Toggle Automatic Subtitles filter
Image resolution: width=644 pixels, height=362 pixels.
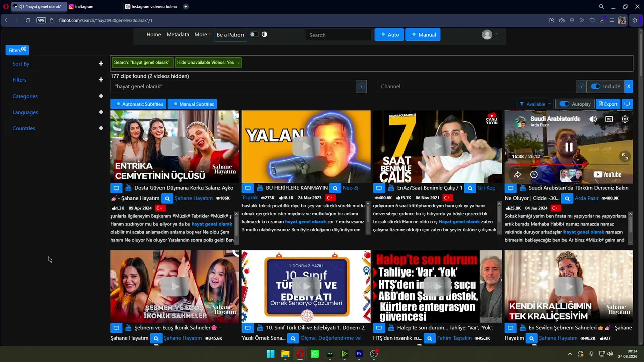[139, 104]
